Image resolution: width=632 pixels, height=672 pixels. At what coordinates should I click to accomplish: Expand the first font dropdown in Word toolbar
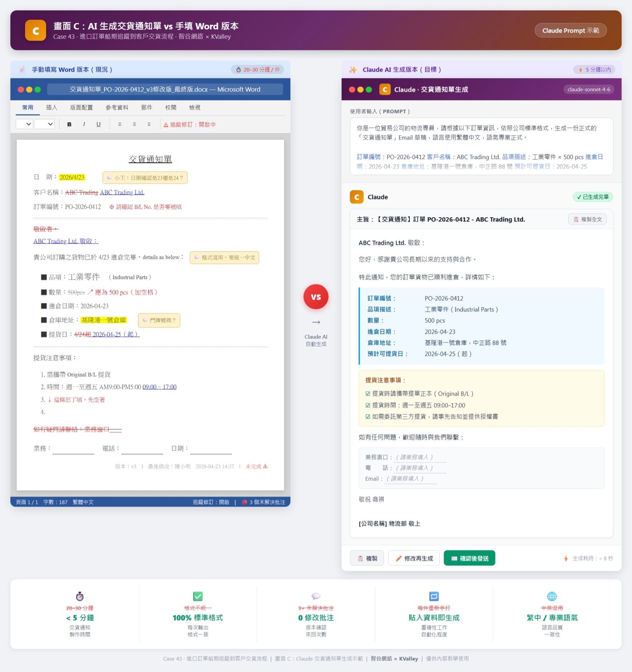(24, 124)
